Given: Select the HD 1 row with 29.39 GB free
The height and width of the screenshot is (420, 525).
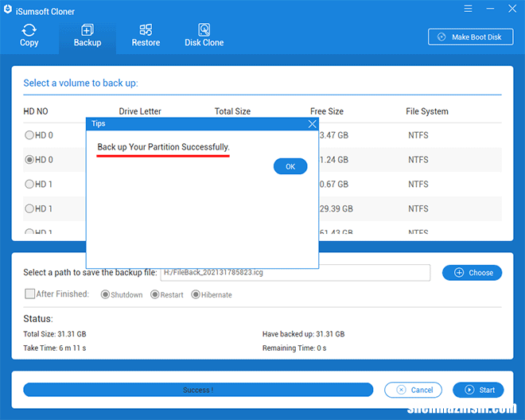Looking at the screenshot, I should pyautogui.click(x=29, y=208).
